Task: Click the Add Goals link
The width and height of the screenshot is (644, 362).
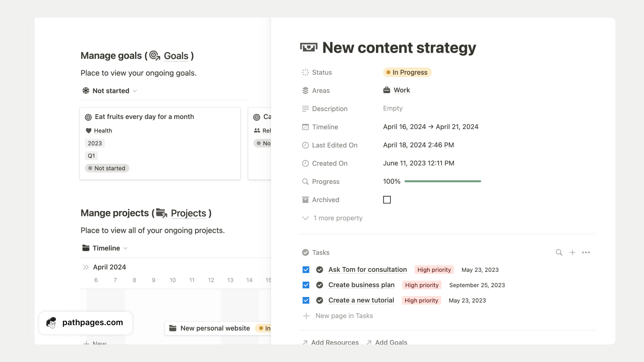Action: point(390,342)
